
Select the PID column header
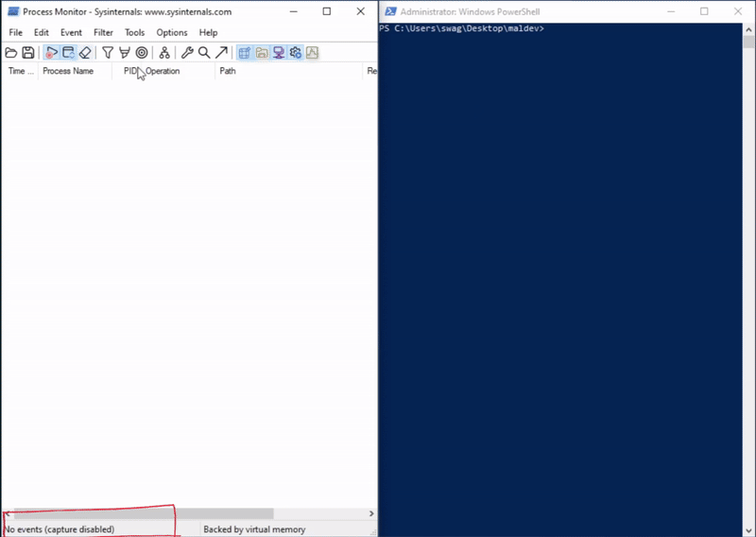click(x=129, y=71)
